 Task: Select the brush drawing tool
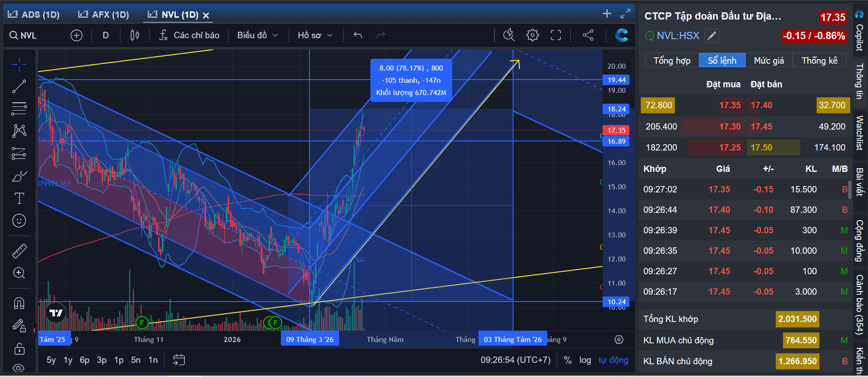pyautogui.click(x=19, y=176)
